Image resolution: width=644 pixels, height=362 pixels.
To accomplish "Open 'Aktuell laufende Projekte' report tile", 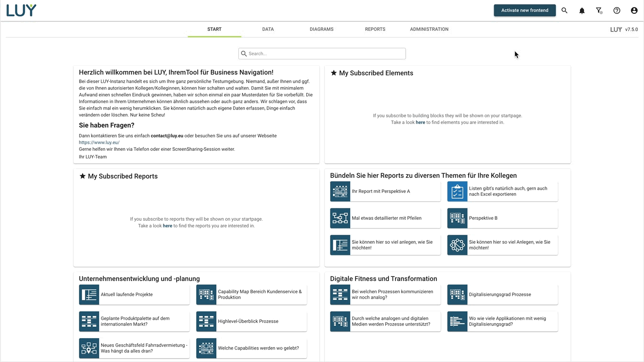I will coord(134,294).
